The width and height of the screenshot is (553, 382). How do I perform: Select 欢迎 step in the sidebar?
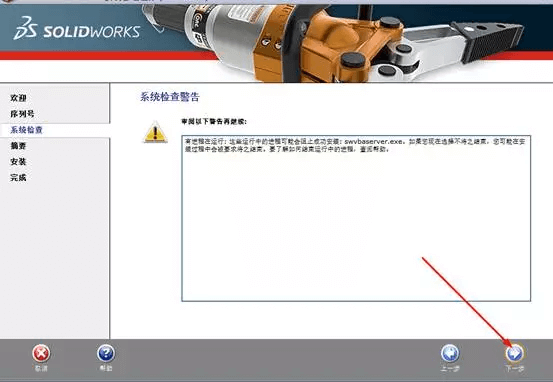click(x=18, y=98)
